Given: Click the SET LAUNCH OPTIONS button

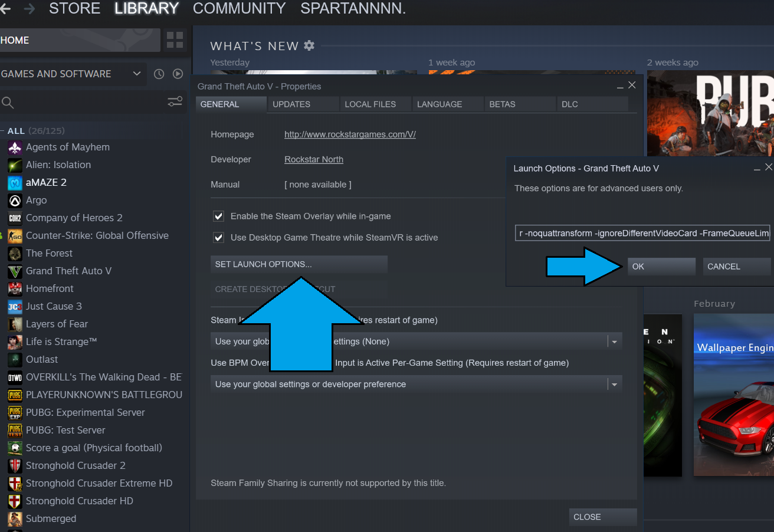Looking at the screenshot, I should [299, 264].
